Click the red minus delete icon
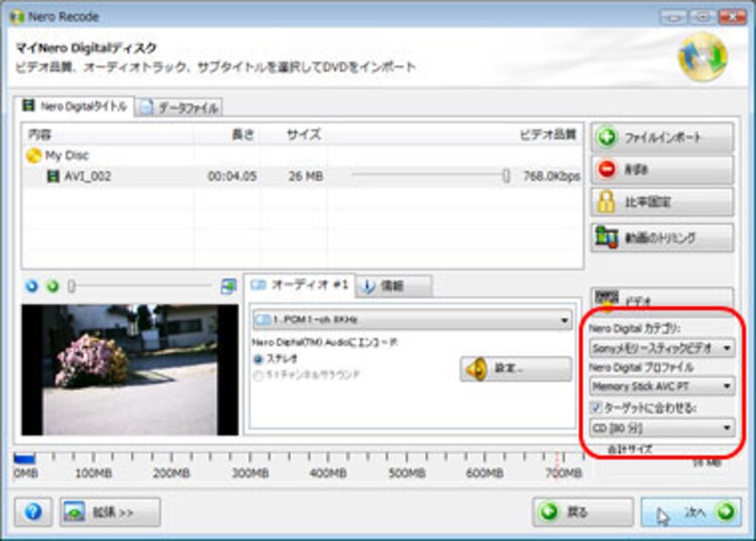Screen dimensions: 756x541 (608, 170)
